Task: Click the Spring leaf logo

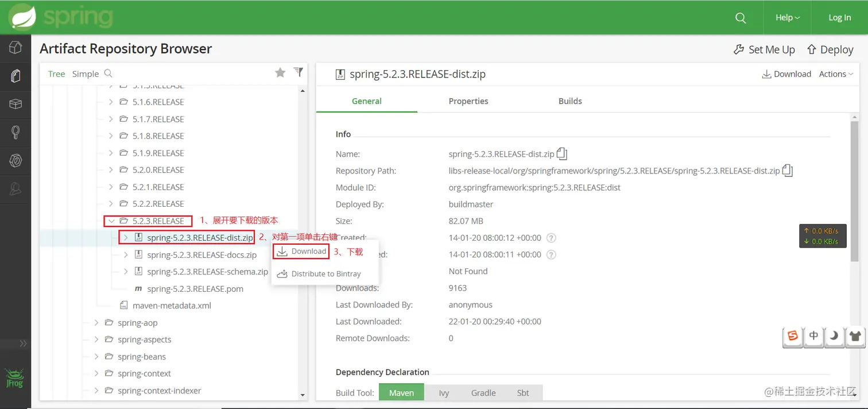Action: pos(22,17)
